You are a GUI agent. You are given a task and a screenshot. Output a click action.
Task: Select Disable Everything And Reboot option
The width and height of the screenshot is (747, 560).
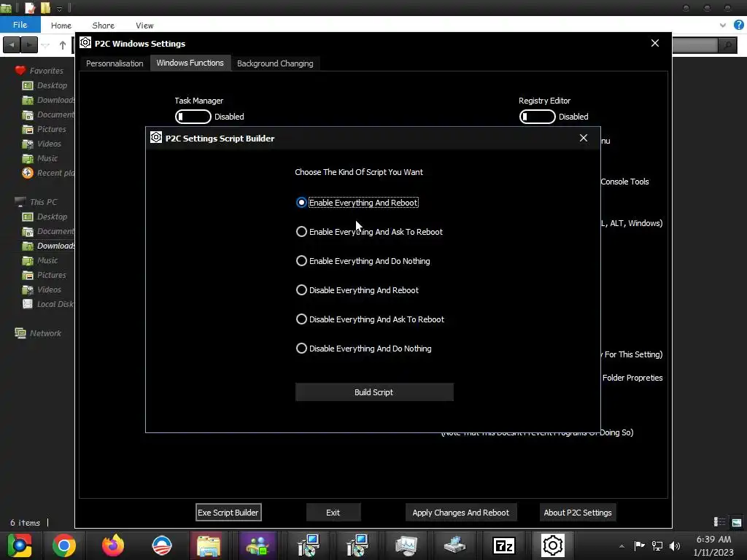tap(357, 290)
